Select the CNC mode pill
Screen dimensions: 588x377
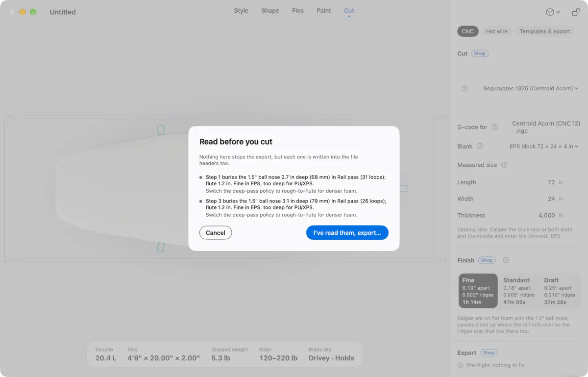point(468,31)
